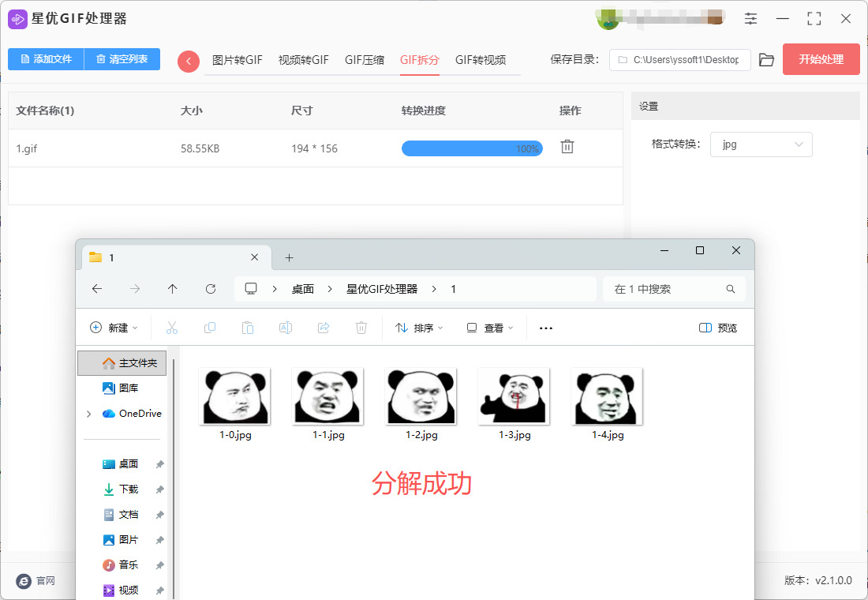The image size is (868, 600).
Task: Open pinned 视频 in the sidebar
Action: point(122,590)
